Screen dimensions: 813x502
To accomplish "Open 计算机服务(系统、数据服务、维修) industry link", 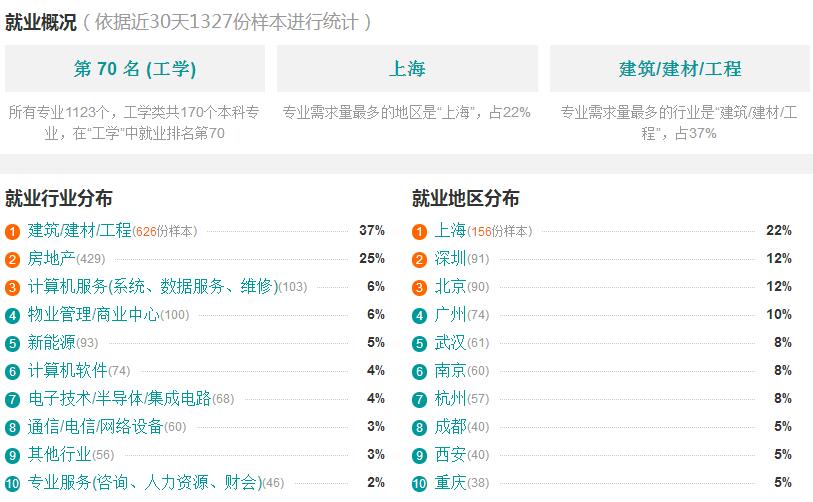I will (153, 287).
